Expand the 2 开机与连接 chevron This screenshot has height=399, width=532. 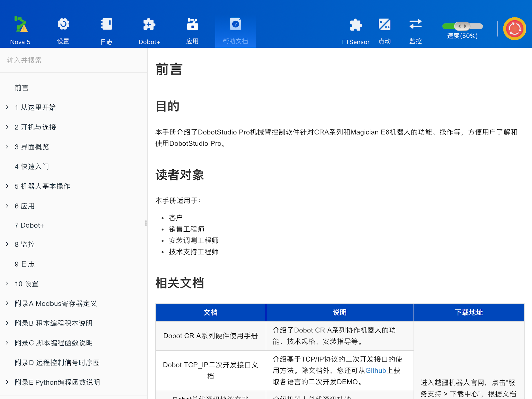(7, 127)
